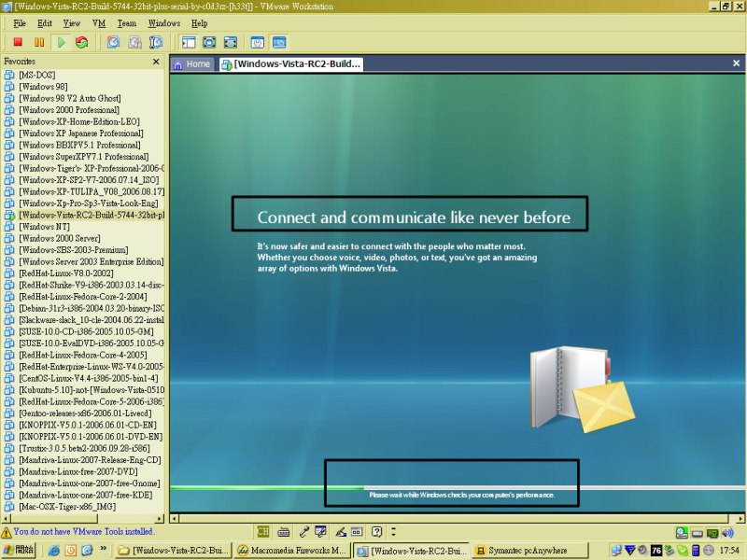Select the Windows-Vista-RC2-Build tab

coord(291,63)
